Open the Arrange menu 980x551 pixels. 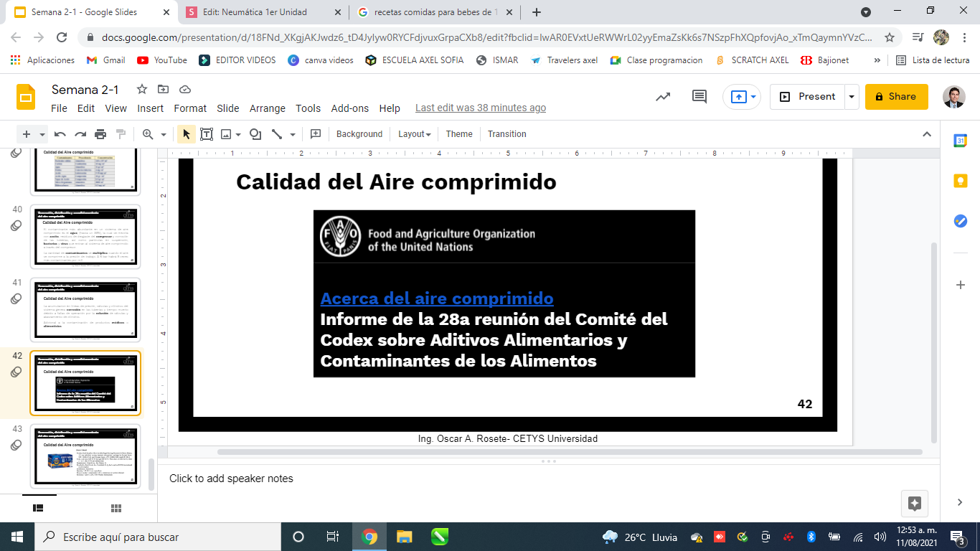pyautogui.click(x=268, y=108)
